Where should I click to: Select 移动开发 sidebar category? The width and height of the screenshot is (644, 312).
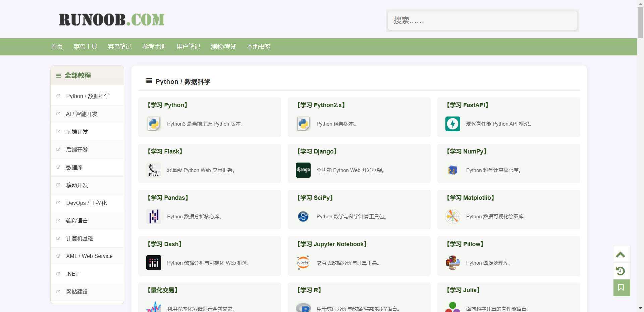(x=77, y=185)
